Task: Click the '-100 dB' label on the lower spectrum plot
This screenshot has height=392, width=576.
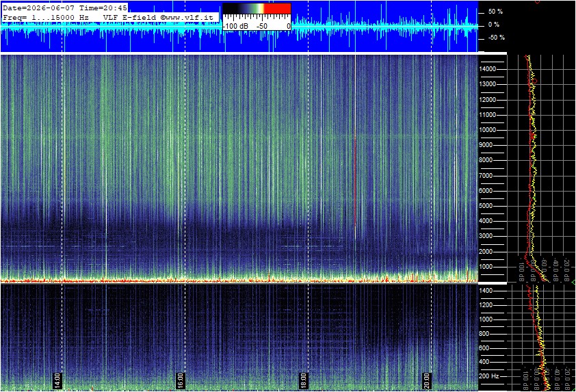Action: (525, 378)
